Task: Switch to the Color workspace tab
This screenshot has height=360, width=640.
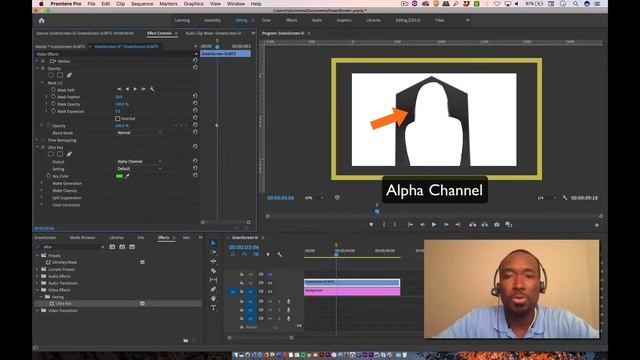Action: (266, 20)
